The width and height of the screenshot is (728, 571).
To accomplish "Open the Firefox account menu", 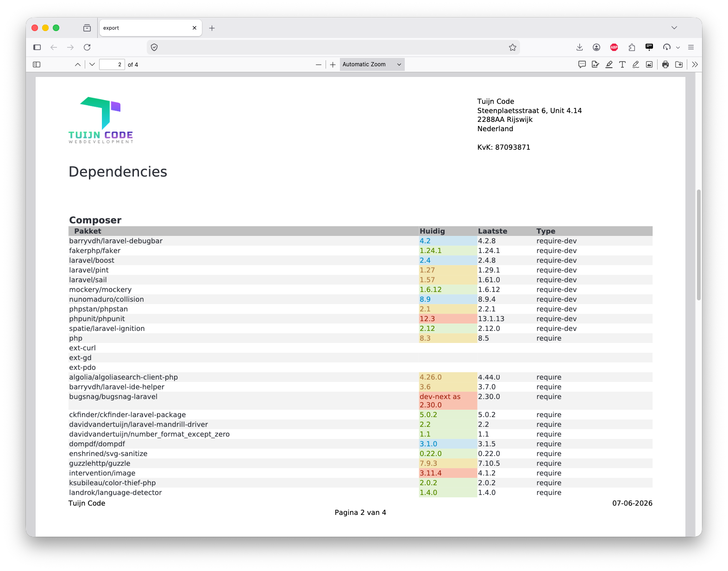I will click(596, 47).
